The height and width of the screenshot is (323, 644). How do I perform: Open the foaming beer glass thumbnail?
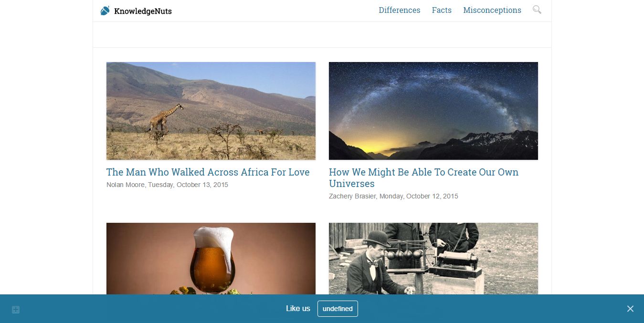click(x=211, y=259)
